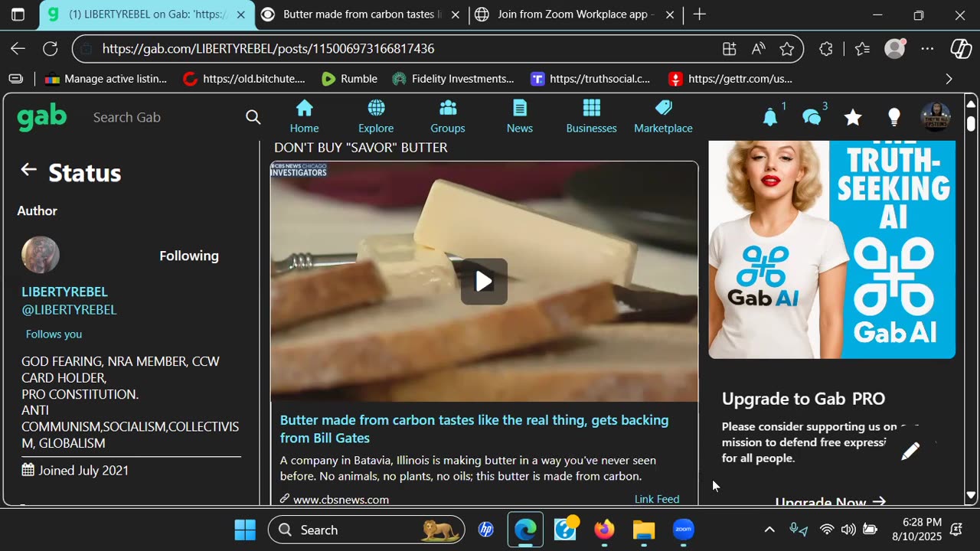The height and width of the screenshot is (551, 980).
Task: Open the Marketplace section
Action: click(x=663, y=117)
